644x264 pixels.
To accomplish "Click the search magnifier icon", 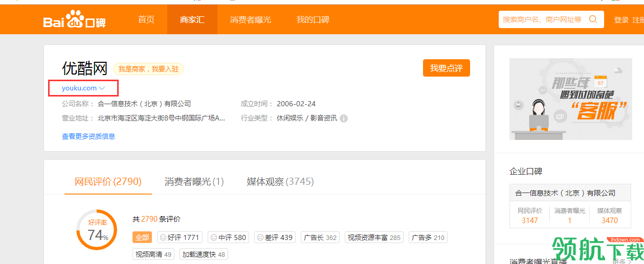I will click(593, 19).
